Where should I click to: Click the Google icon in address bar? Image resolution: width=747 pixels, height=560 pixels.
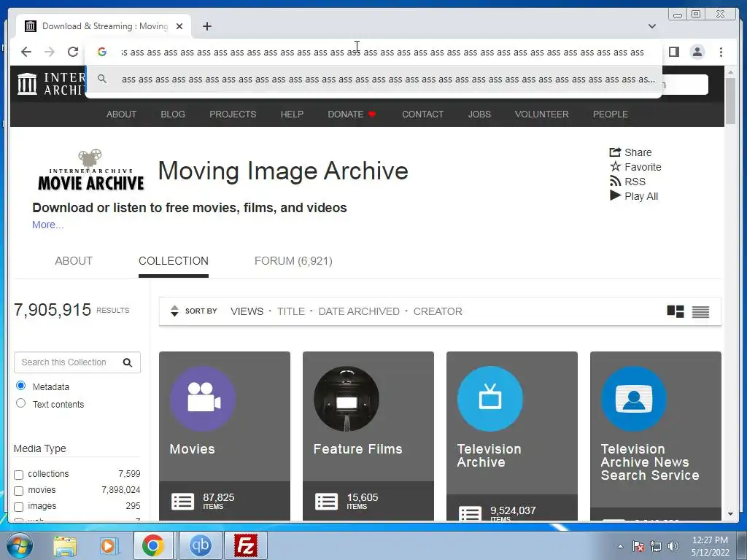tap(102, 52)
